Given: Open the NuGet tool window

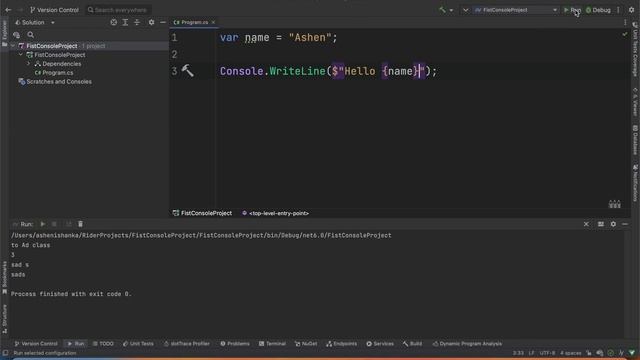Looking at the screenshot, I should click(306, 344).
